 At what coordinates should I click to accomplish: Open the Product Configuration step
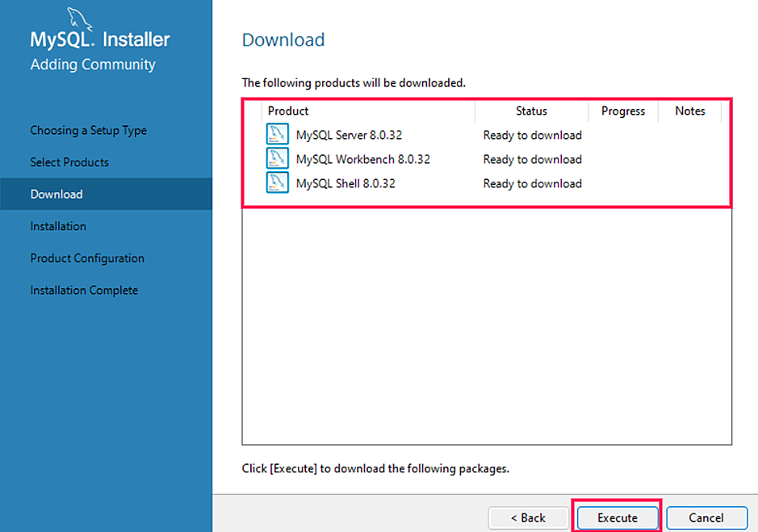point(87,258)
